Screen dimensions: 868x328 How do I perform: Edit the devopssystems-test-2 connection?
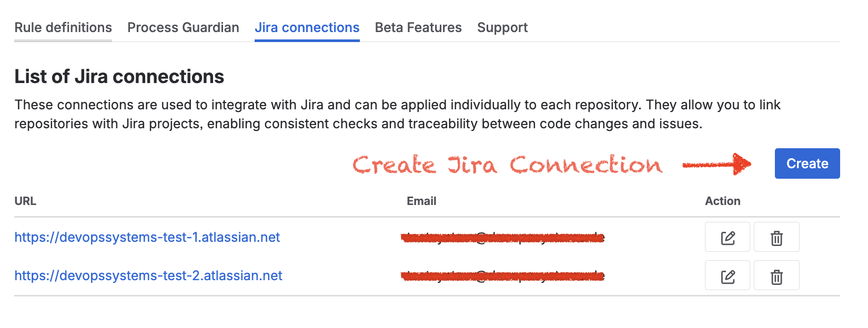(x=728, y=275)
